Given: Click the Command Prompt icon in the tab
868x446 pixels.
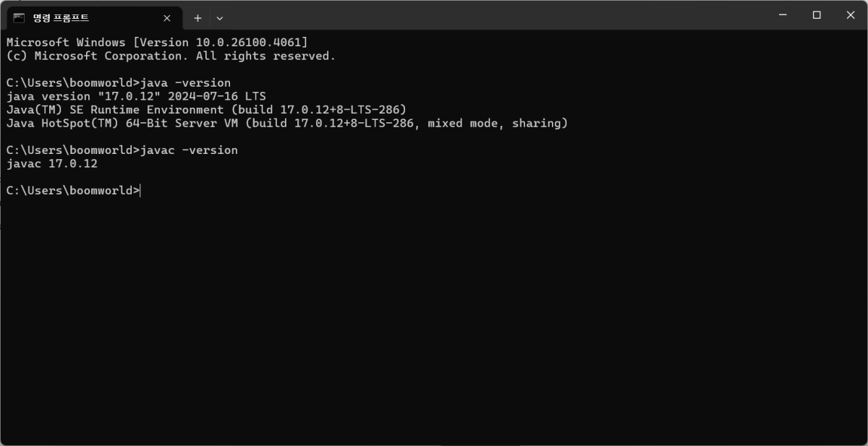Looking at the screenshot, I should [x=19, y=17].
